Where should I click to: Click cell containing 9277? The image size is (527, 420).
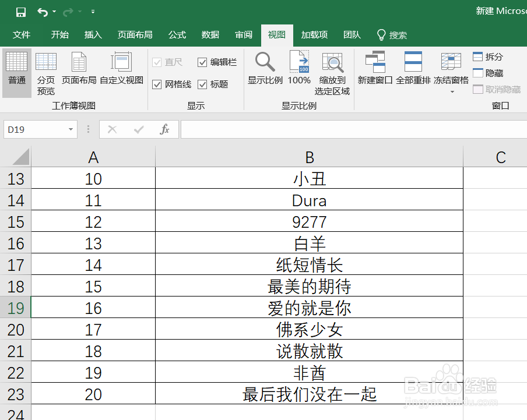309,221
